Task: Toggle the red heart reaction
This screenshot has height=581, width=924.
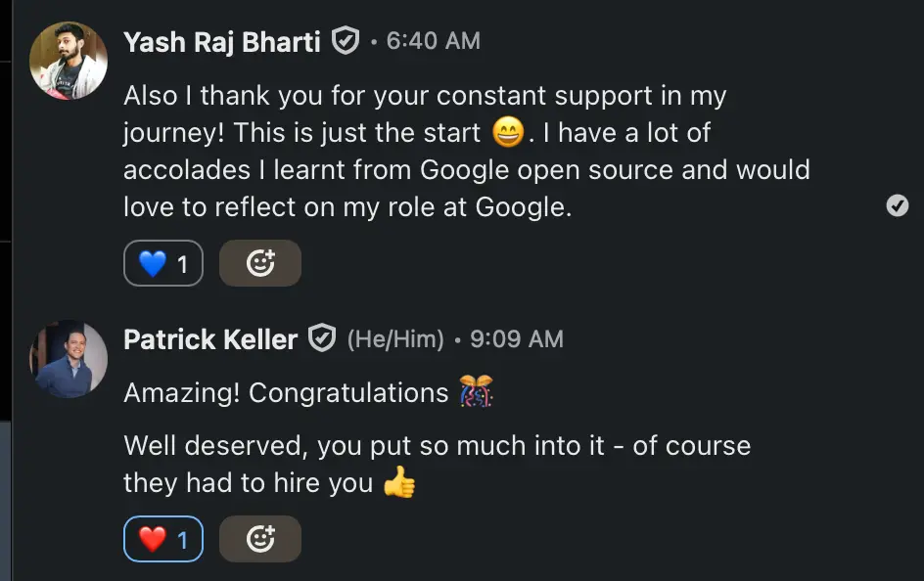Action: click(x=163, y=539)
